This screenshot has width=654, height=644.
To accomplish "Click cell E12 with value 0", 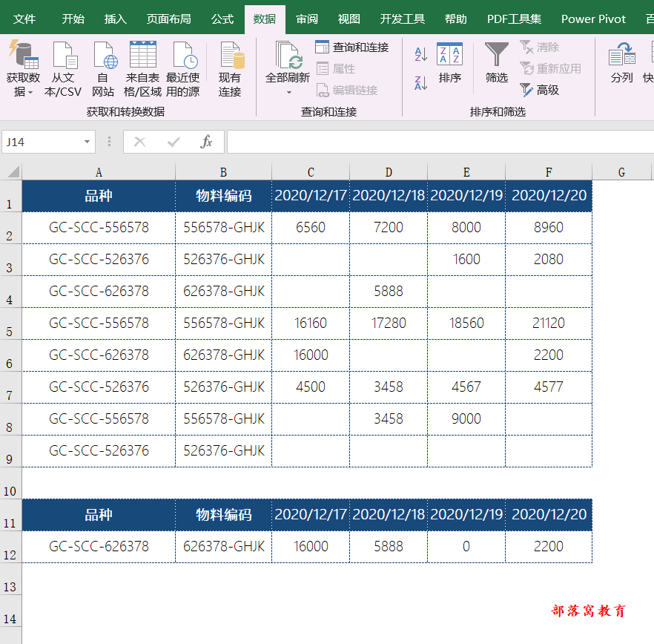I will [x=466, y=546].
